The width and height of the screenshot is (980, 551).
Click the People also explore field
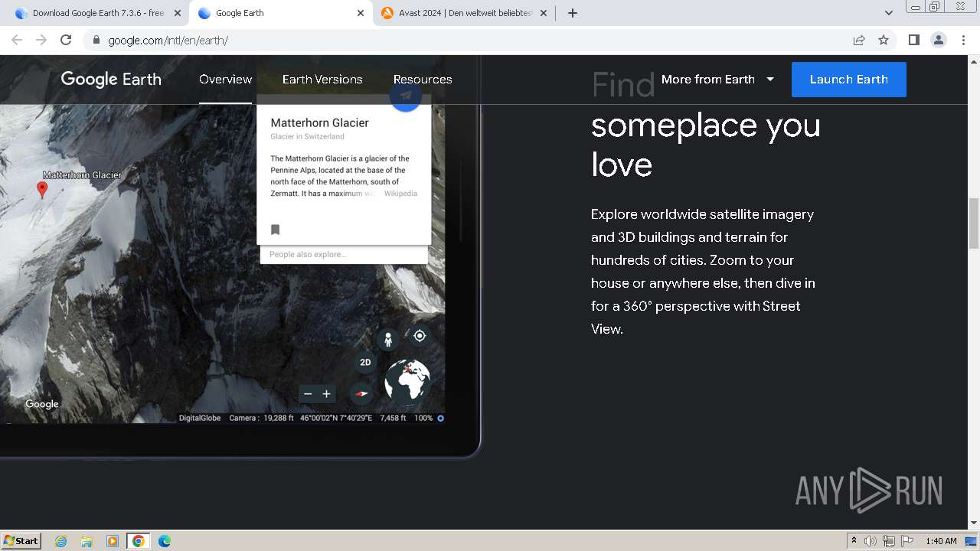(x=344, y=254)
